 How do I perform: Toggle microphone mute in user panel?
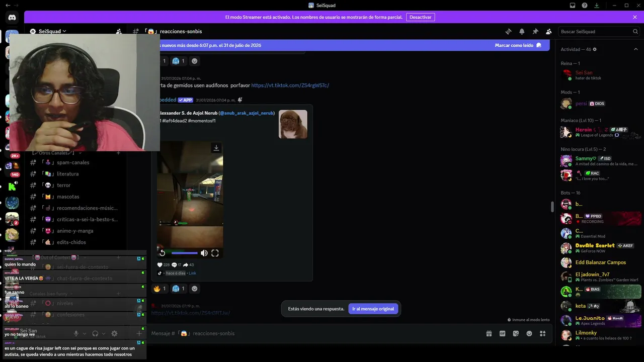click(x=76, y=333)
